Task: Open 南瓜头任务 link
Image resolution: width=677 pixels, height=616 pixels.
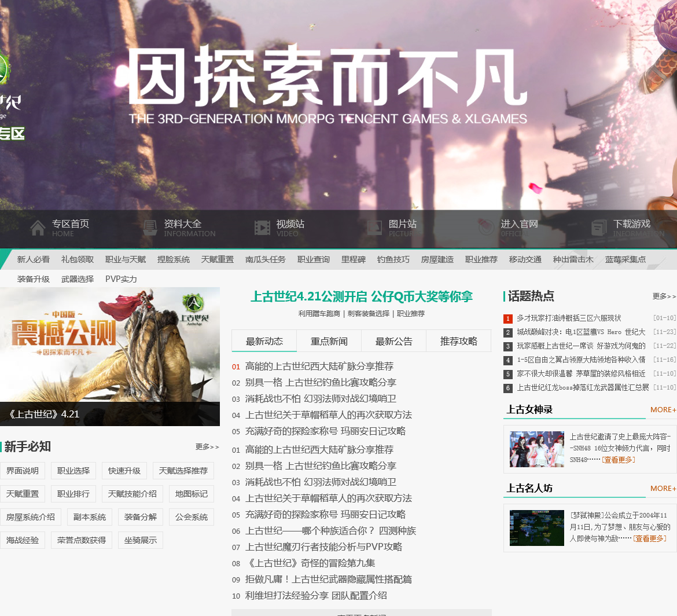Action: pyautogui.click(x=266, y=259)
